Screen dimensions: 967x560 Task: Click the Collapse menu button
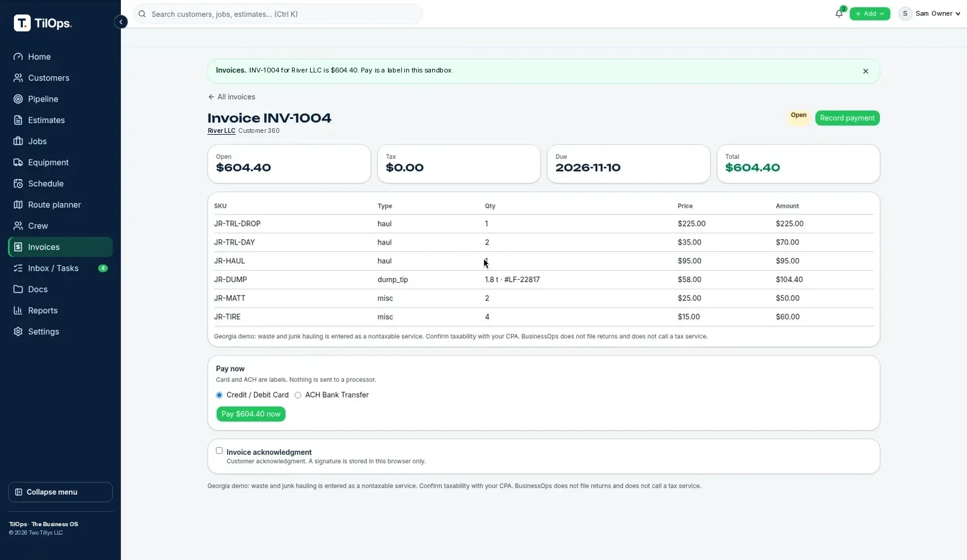tap(60, 492)
